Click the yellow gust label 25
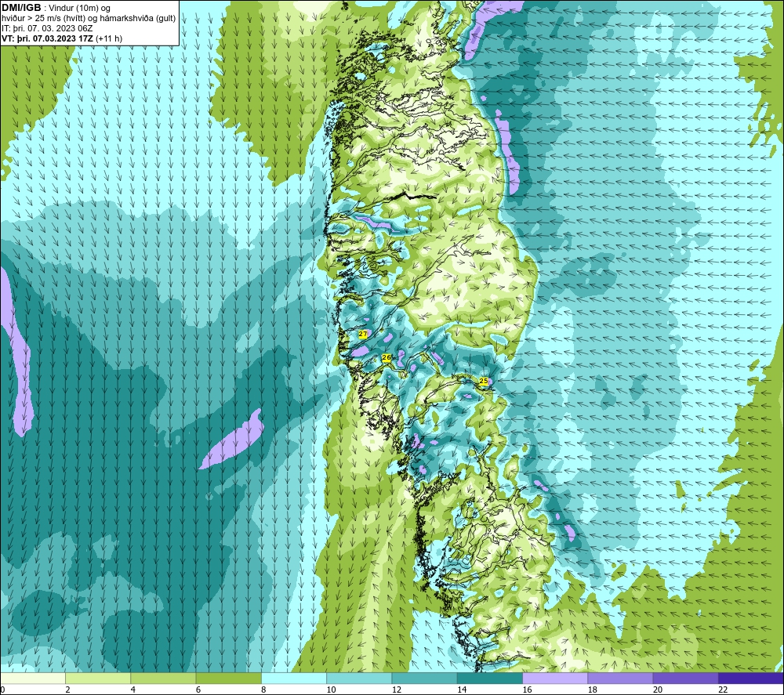 (484, 381)
